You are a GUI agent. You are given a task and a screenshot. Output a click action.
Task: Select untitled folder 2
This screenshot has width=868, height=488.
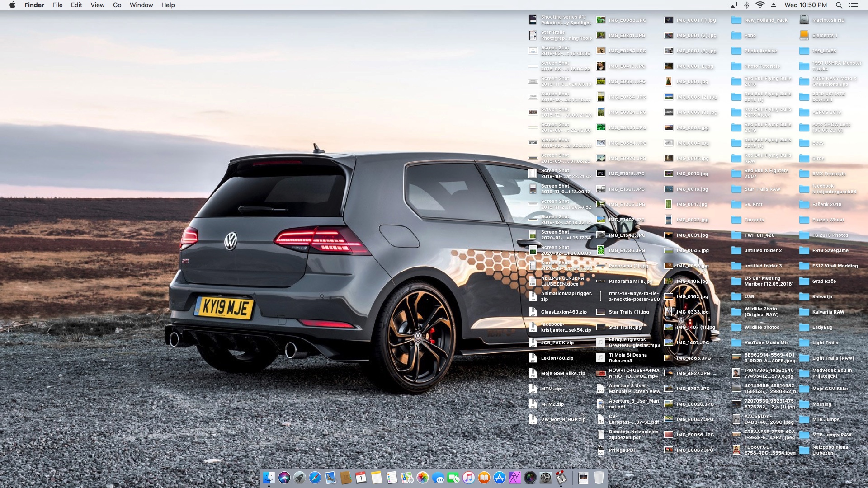tap(756, 250)
